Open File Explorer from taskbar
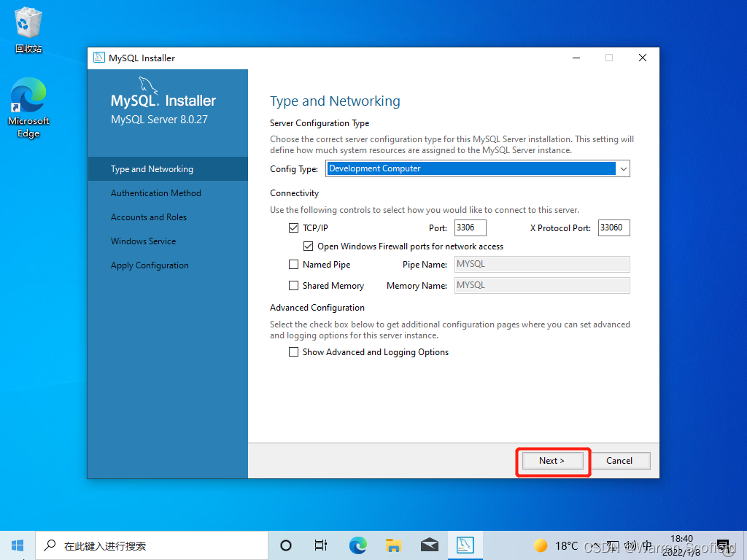The width and height of the screenshot is (747, 560). 393,545
